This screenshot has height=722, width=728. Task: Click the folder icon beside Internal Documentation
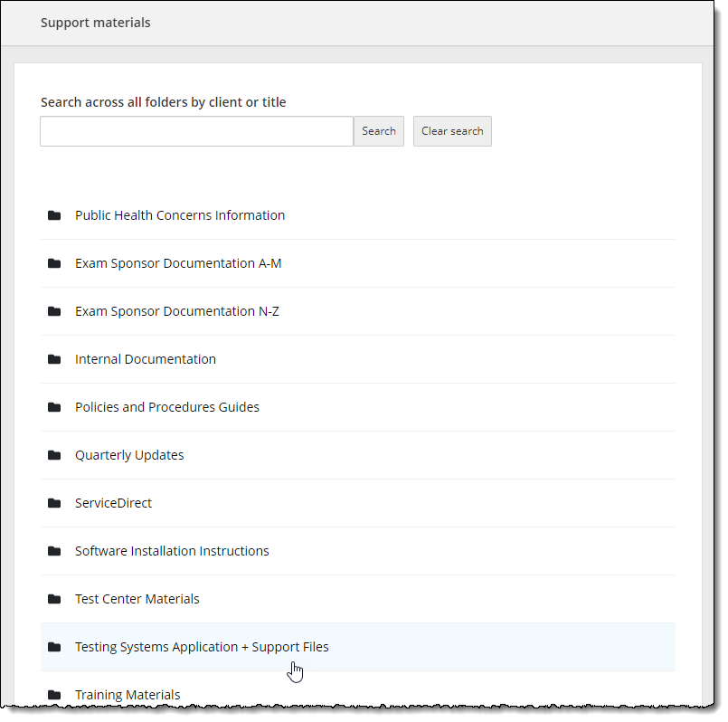55,358
